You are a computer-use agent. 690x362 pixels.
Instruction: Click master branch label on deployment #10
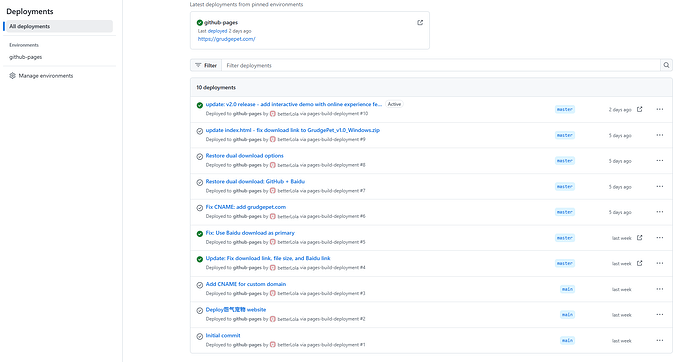tap(565, 109)
